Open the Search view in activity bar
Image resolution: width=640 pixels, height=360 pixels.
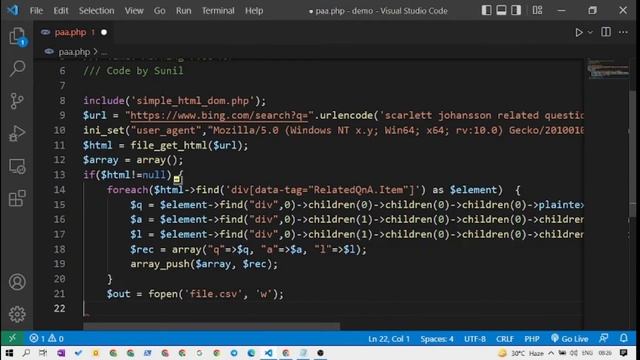17,68
